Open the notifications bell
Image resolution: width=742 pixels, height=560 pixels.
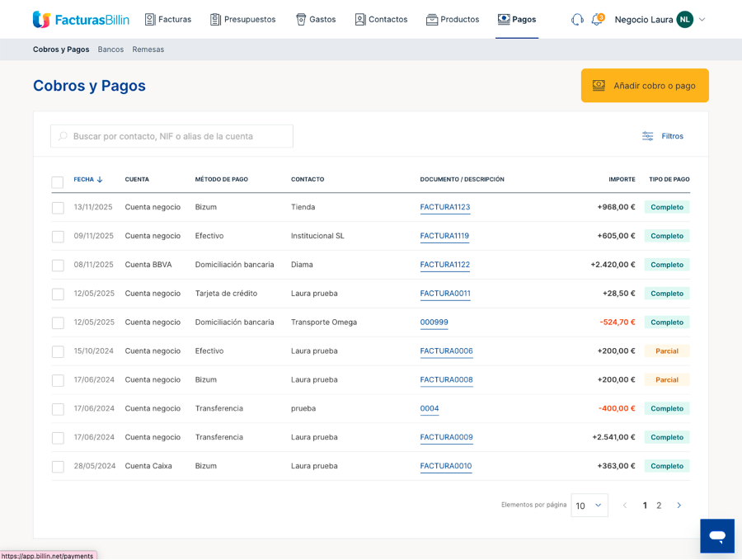pyautogui.click(x=597, y=19)
